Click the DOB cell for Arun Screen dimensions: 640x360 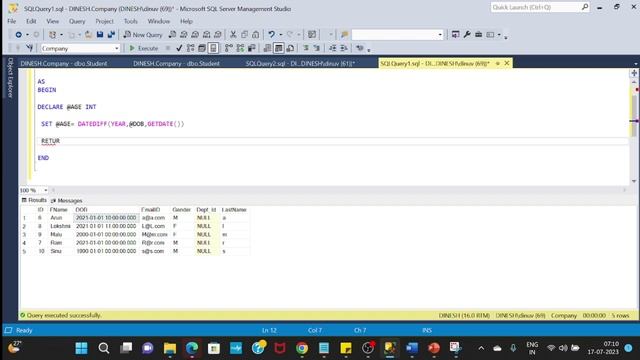point(106,218)
